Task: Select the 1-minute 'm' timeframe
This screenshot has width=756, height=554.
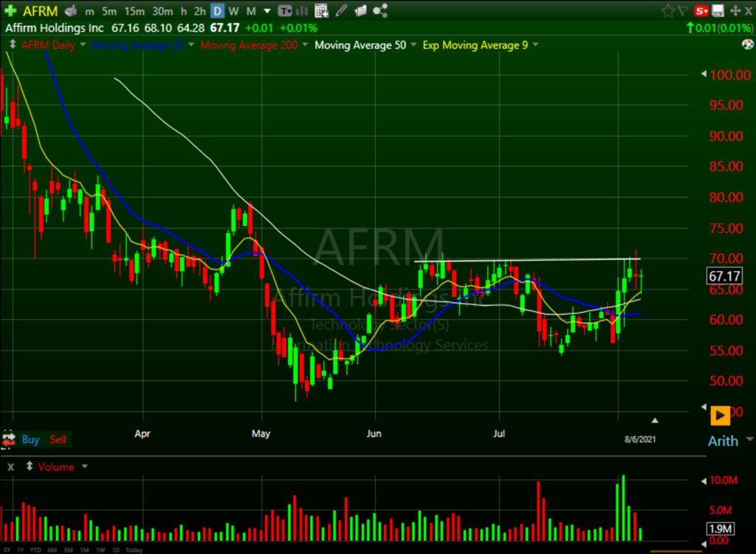Action: coord(89,11)
